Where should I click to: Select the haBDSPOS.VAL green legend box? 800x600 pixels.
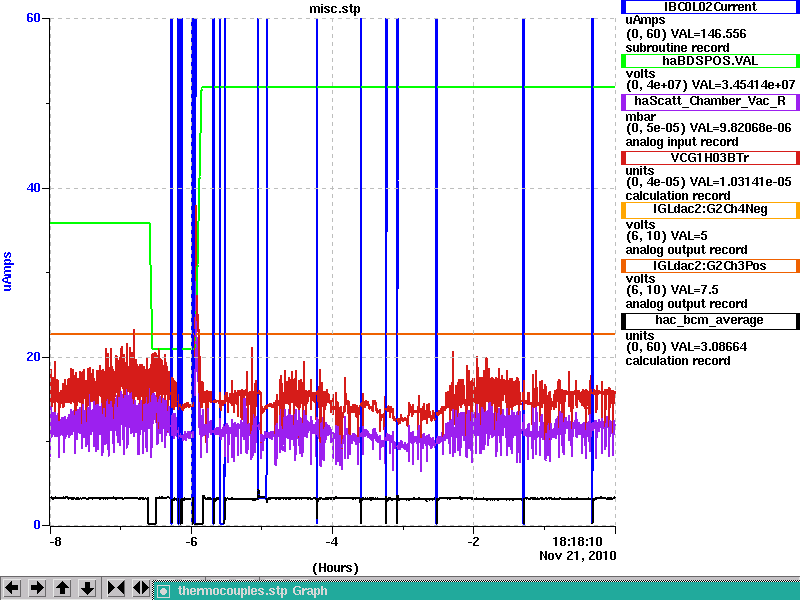tap(710, 61)
